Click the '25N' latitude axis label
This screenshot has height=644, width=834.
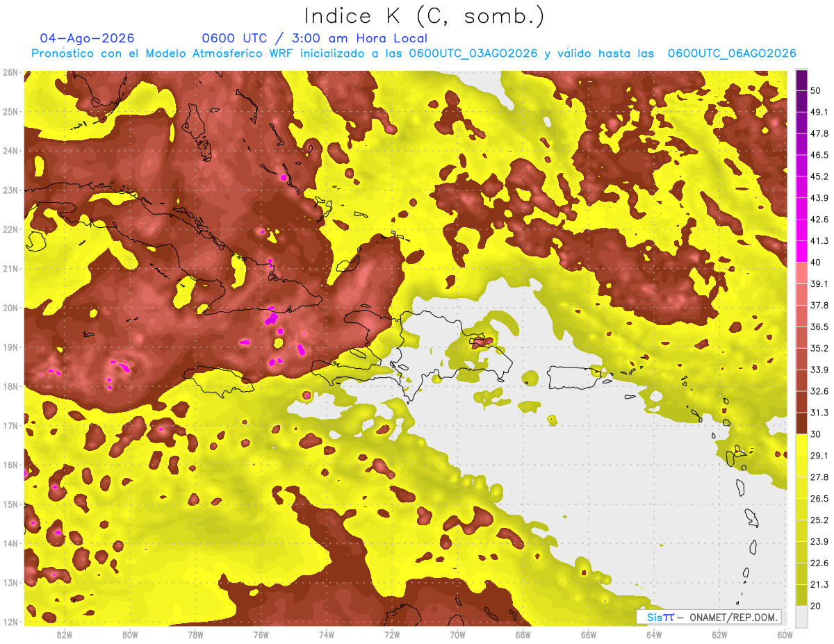tap(10, 111)
